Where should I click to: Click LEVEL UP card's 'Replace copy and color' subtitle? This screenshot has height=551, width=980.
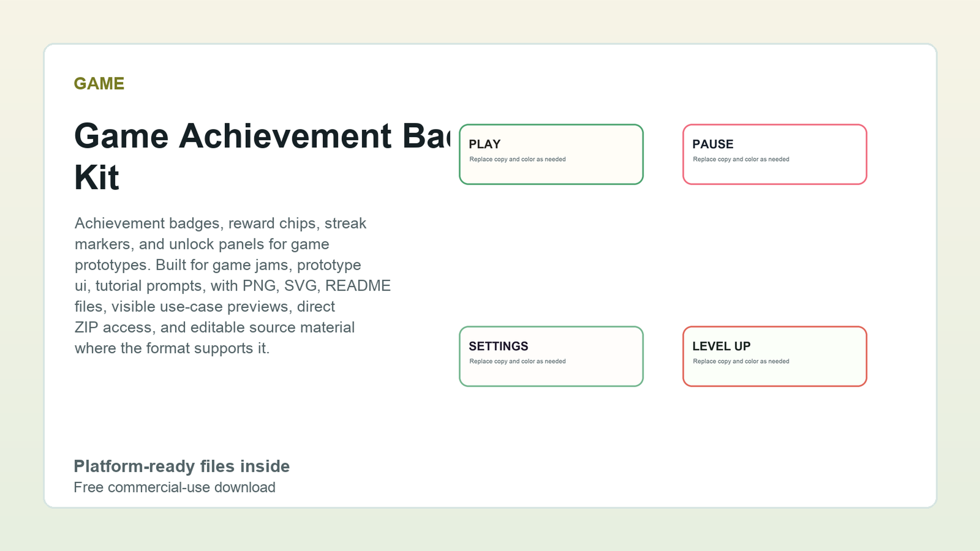(x=741, y=361)
